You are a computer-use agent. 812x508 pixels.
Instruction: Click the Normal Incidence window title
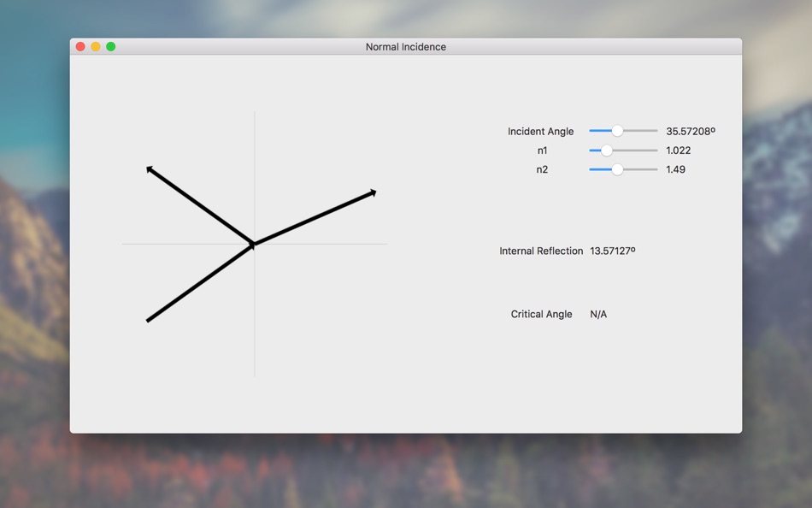pos(406,47)
